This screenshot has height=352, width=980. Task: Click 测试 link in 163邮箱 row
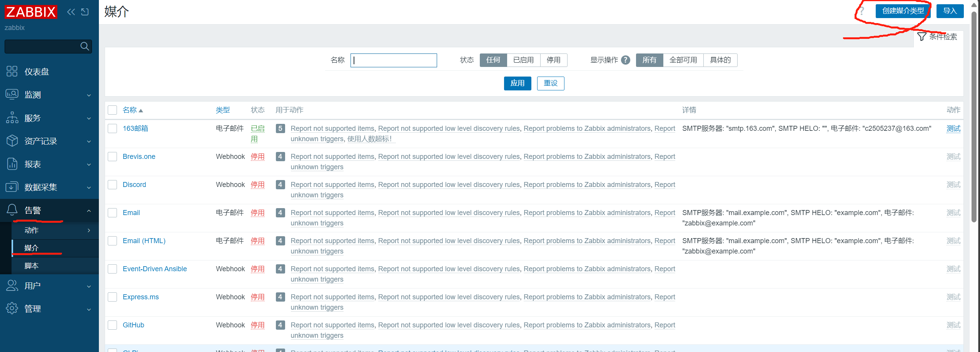pyautogui.click(x=953, y=128)
